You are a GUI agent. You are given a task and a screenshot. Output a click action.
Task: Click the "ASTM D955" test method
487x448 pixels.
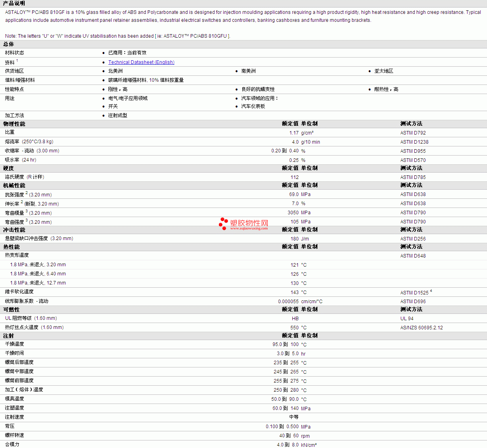413,151
